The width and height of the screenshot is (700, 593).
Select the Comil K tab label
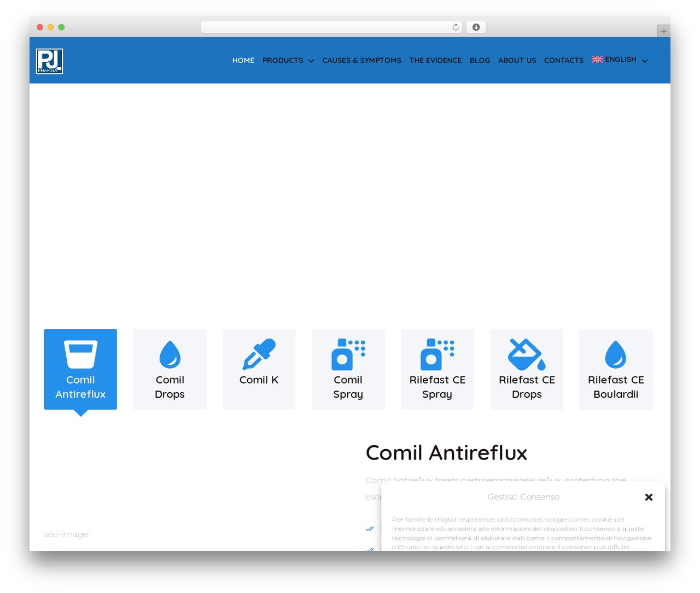pyautogui.click(x=259, y=380)
